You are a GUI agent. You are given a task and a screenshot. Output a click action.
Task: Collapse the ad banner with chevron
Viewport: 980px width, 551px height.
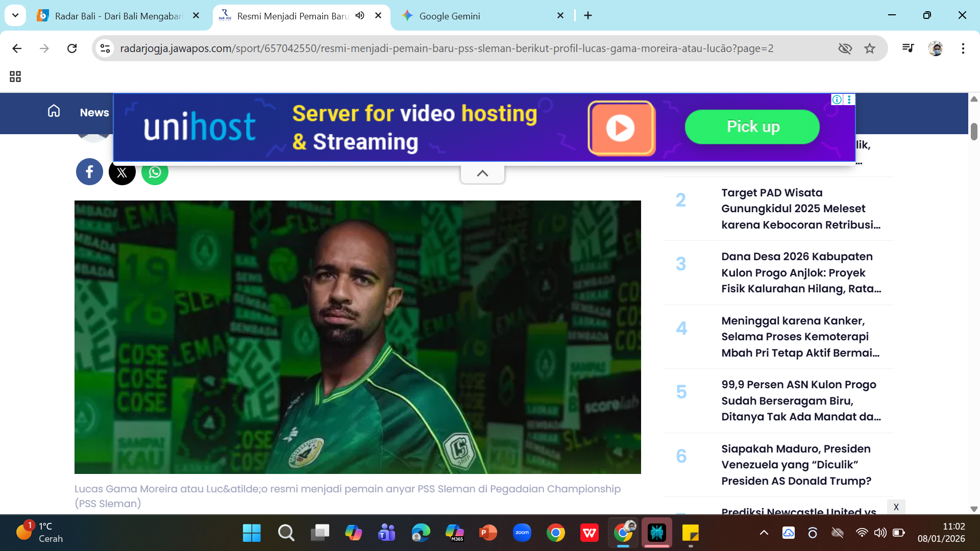tap(482, 173)
